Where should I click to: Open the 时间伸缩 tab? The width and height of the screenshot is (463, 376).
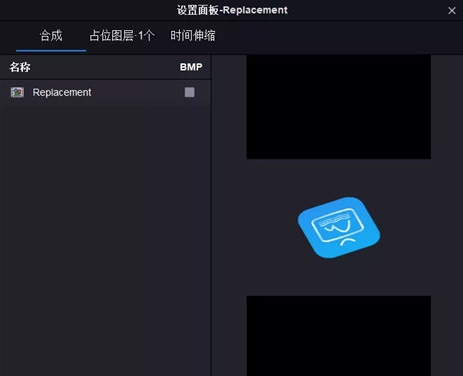tap(193, 36)
